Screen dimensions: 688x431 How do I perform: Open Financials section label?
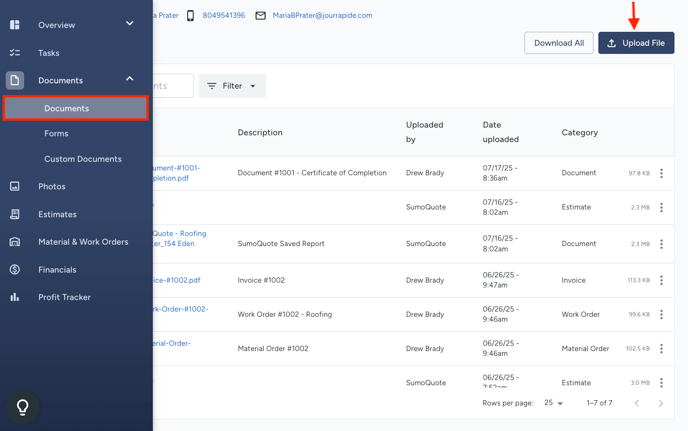(x=57, y=270)
